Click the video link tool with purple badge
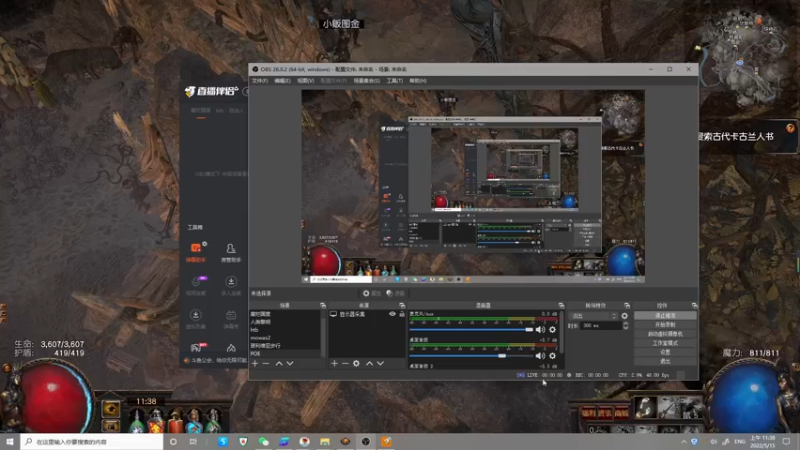Image resolution: width=800 pixels, height=450 pixels. coord(196,286)
